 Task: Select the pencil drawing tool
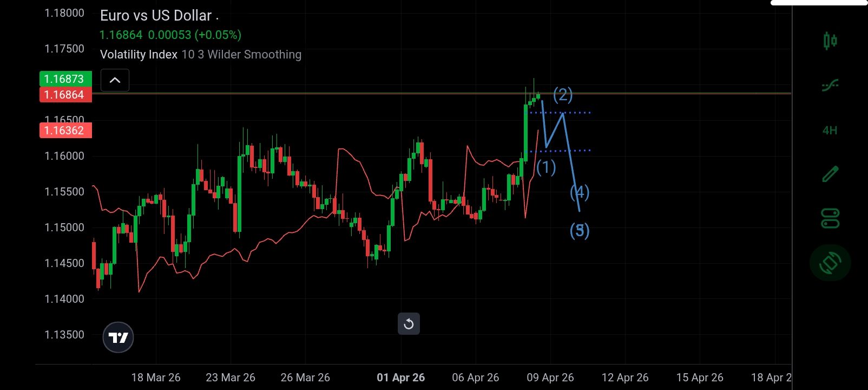pos(830,174)
